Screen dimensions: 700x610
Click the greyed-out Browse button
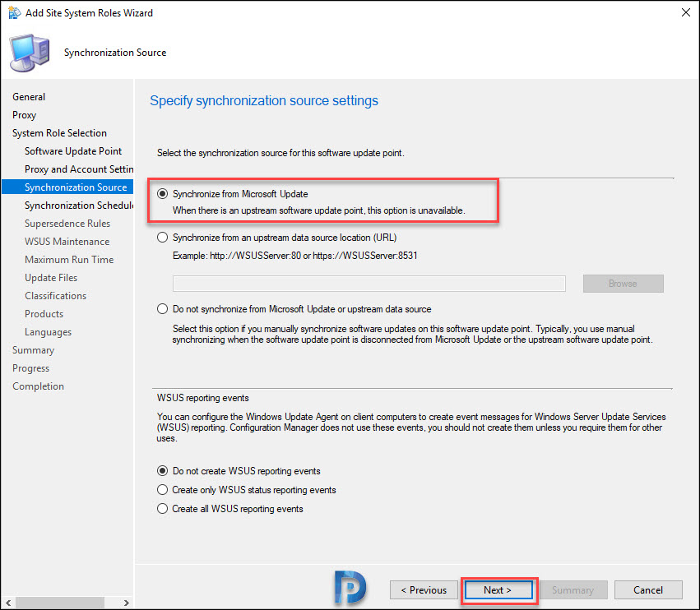pyautogui.click(x=624, y=284)
